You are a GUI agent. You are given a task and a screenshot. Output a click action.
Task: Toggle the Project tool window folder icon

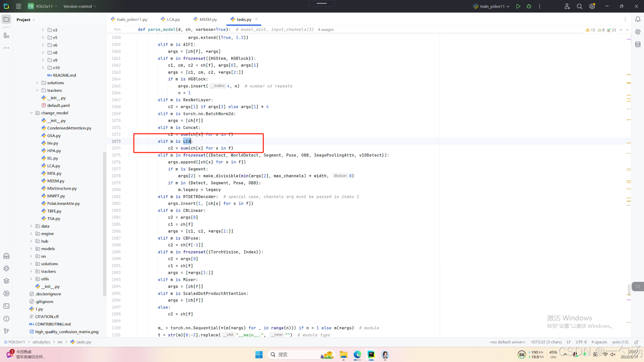pos(6,19)
